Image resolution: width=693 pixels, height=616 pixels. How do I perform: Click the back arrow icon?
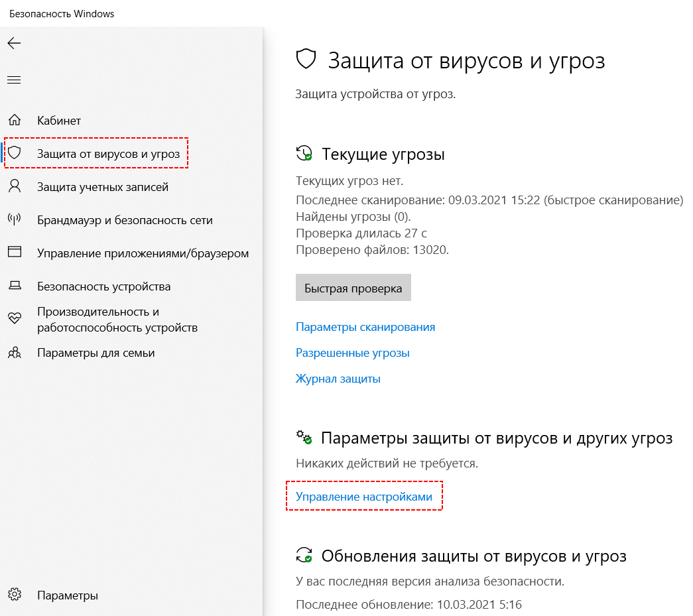[14, 44]
